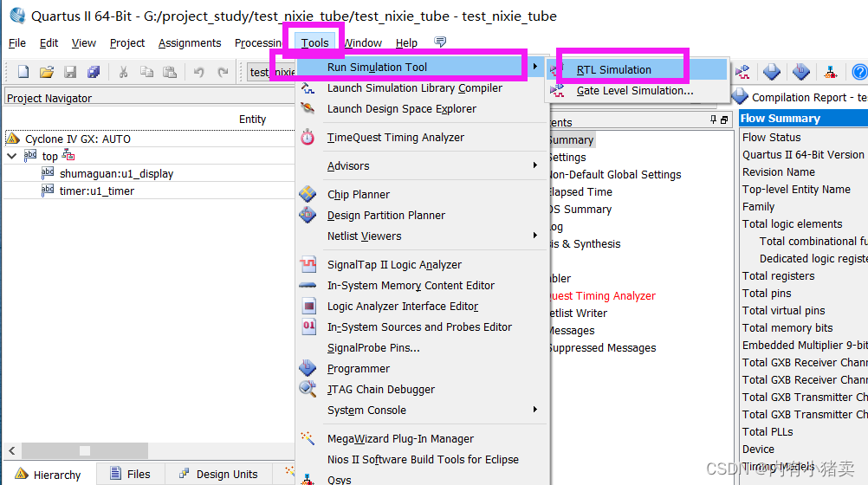The height and width of the screenshot is (485, 868).
Task: Click the blue Help question mark icon
Action: pos(859,71)
